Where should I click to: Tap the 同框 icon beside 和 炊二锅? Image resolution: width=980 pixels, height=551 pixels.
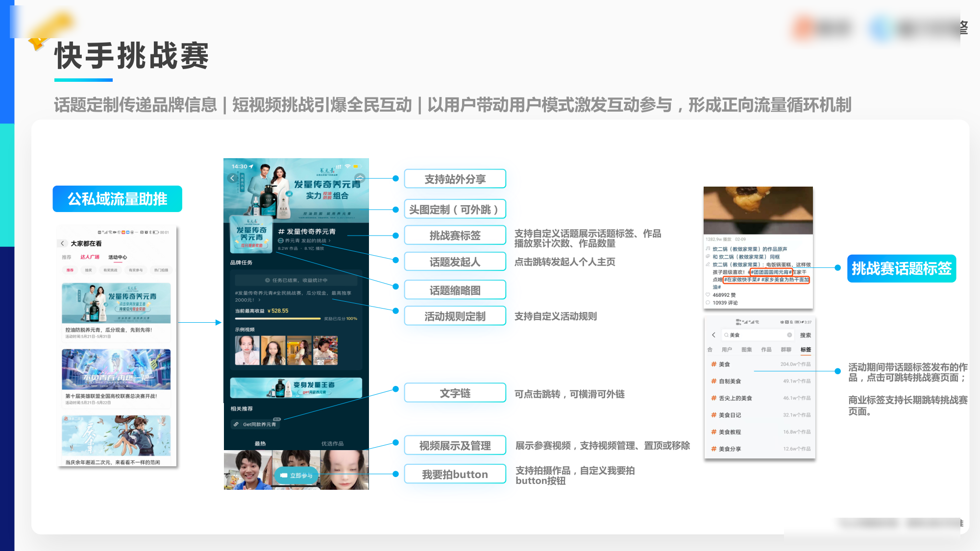708,257
